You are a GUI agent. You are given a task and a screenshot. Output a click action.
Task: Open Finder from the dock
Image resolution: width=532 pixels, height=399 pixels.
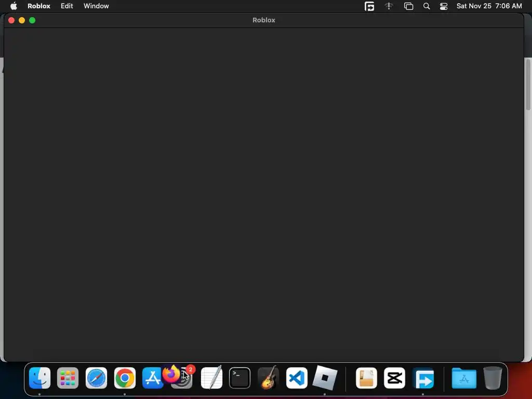click(x=39, y=378)
